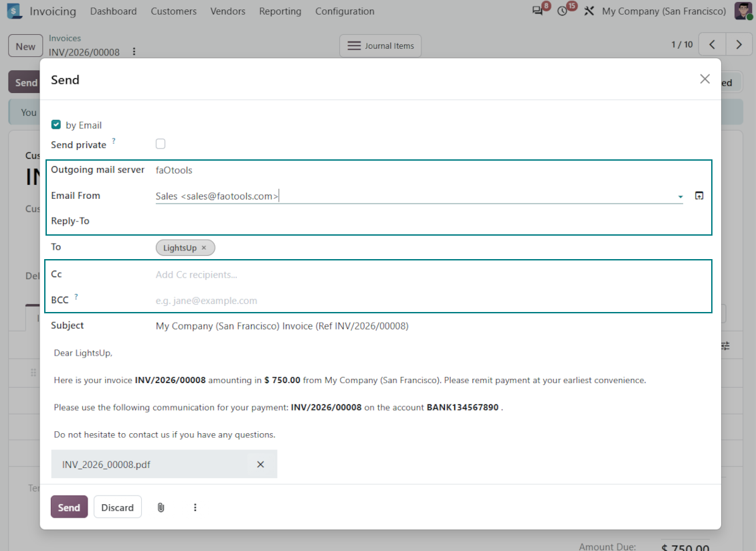Go to the previous invoice record arrow
This screenshot has width=756, height=551.
click(712, 44)
